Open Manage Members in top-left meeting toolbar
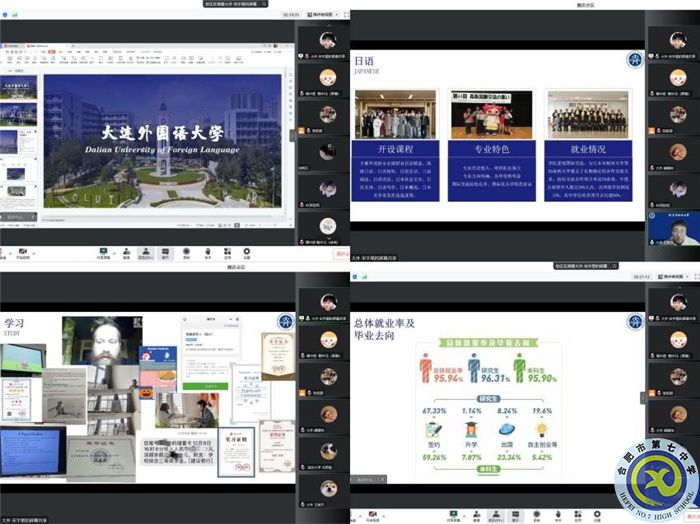Image resolution: width=700 pixels, height=524 pixels. pyautogui.click(x=146, y=252)
